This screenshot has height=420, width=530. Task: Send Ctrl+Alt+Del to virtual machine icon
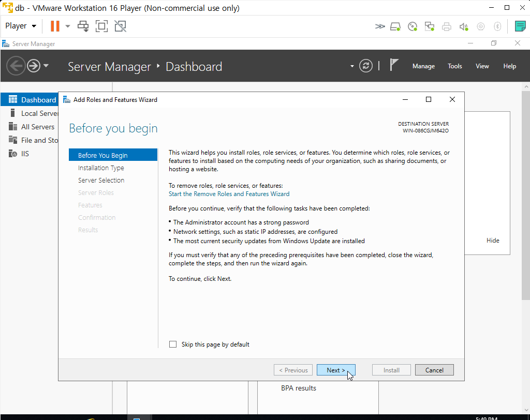[83, 26]
